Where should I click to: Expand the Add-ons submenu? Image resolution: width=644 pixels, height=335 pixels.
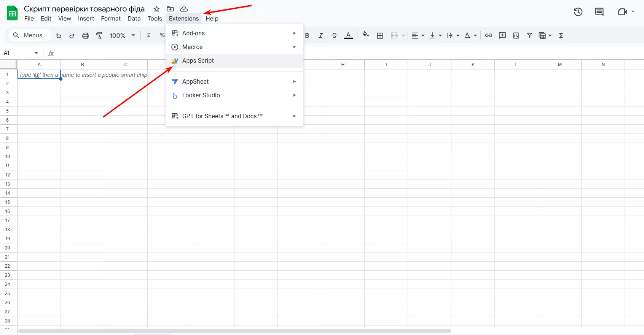click(x=234, y=33)
